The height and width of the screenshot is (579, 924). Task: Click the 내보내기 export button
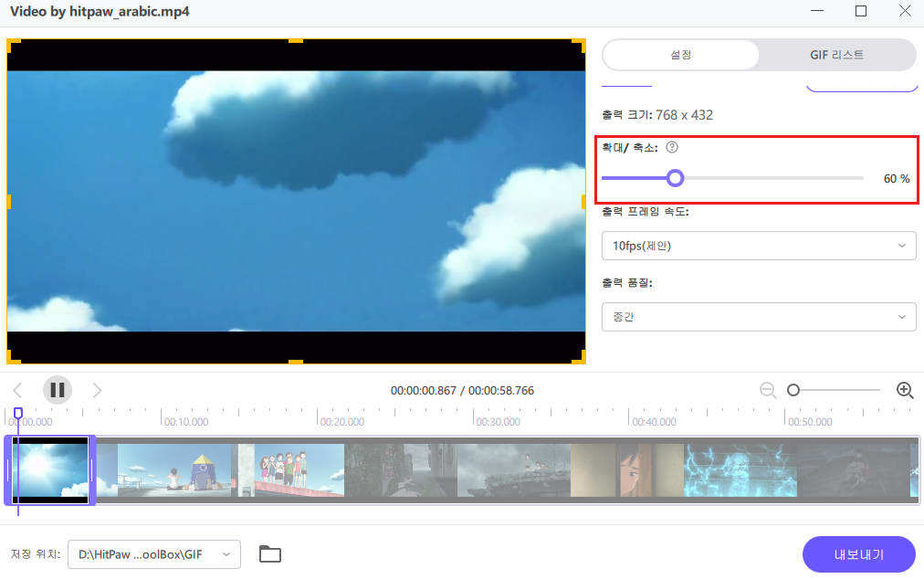(x=859, y=554)
